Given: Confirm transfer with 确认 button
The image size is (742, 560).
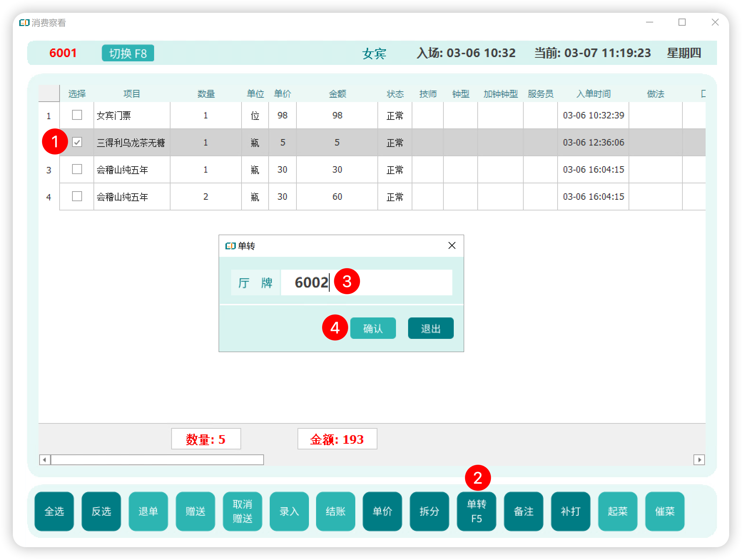Looking at the screenshot, I should 373,328.
